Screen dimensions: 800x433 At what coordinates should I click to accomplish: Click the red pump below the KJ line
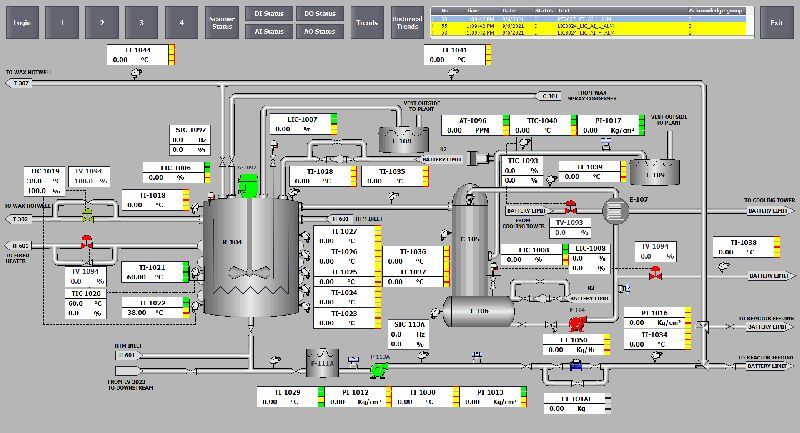[x=577, y=322]
